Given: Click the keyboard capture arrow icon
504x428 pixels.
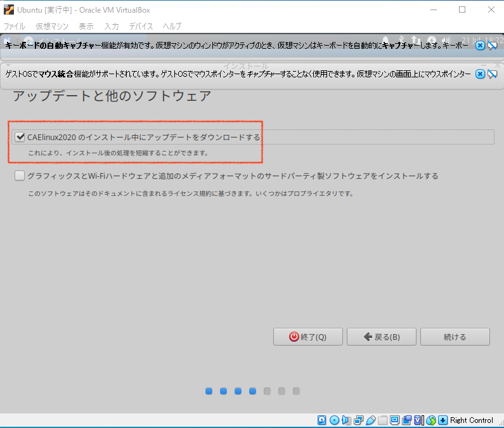Looking at the screenshot, I should point(443,420).
